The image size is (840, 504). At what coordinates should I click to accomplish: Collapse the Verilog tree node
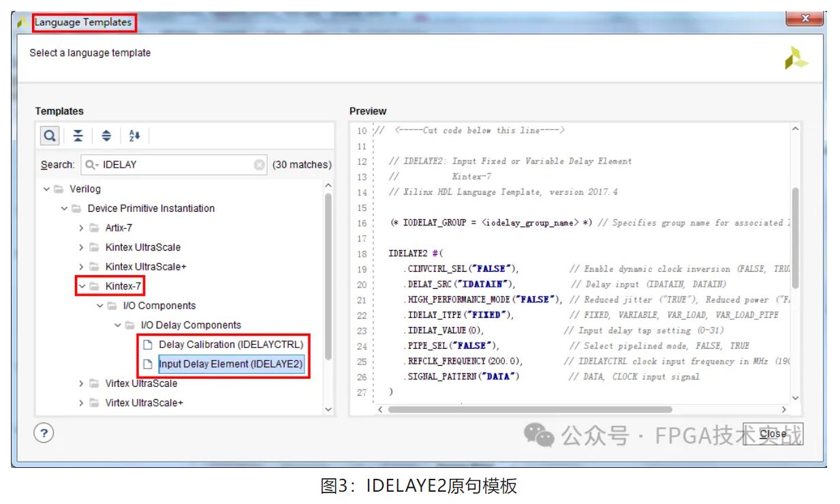point(46,189)
